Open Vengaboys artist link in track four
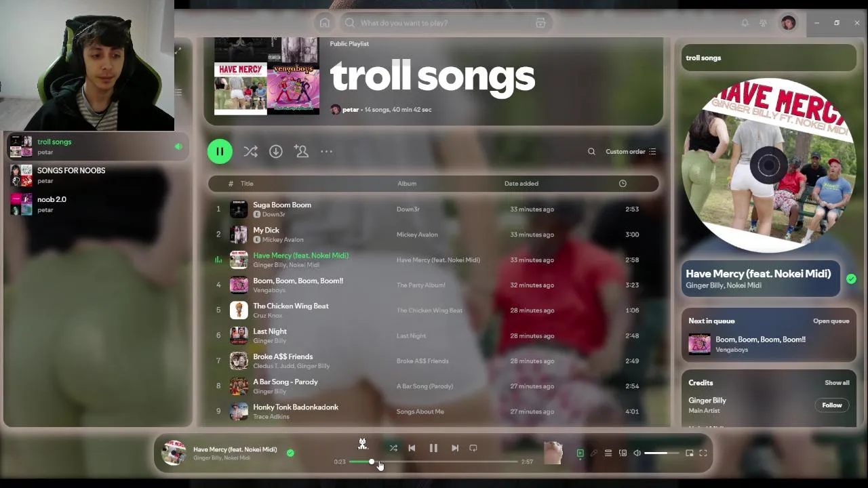The image size is (868, 488). coord(269,290)
